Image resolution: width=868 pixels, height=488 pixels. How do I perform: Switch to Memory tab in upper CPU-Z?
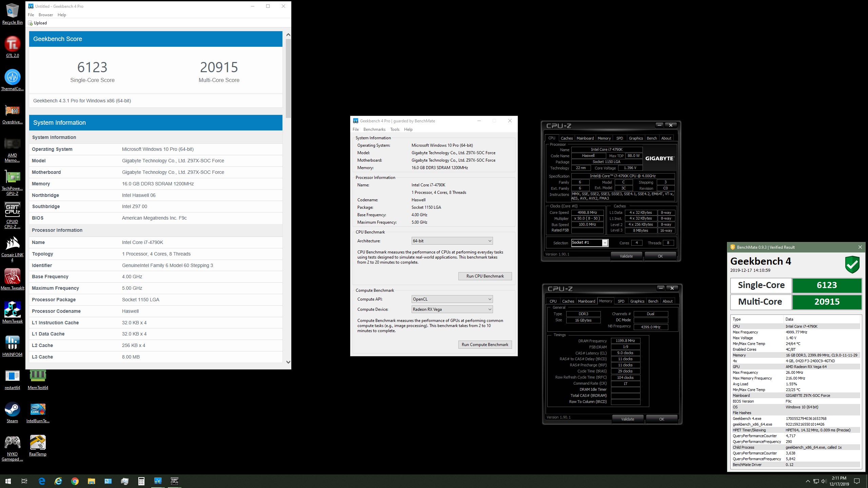tap(604, 138)
